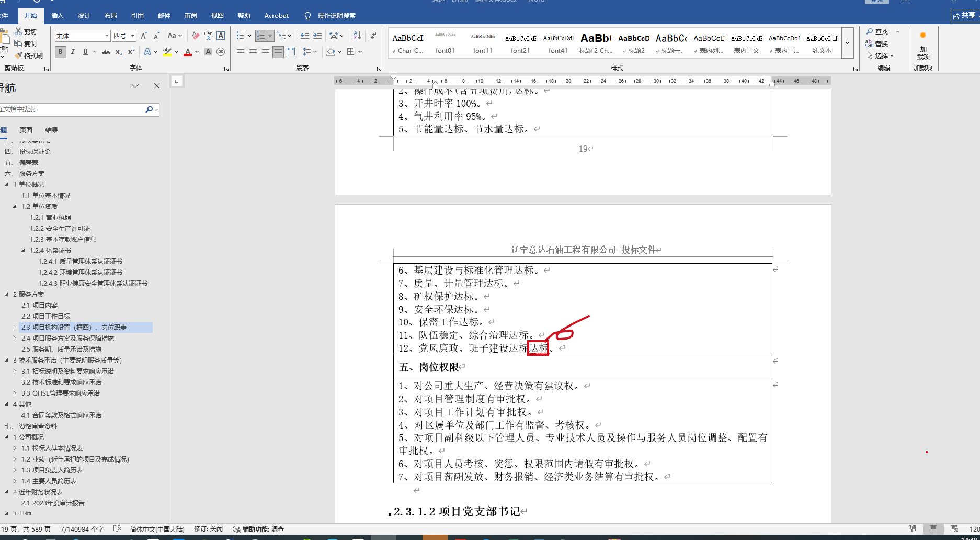980x540 pixels.
Task: Apply character shading to the text
Action: coord(208,52)
